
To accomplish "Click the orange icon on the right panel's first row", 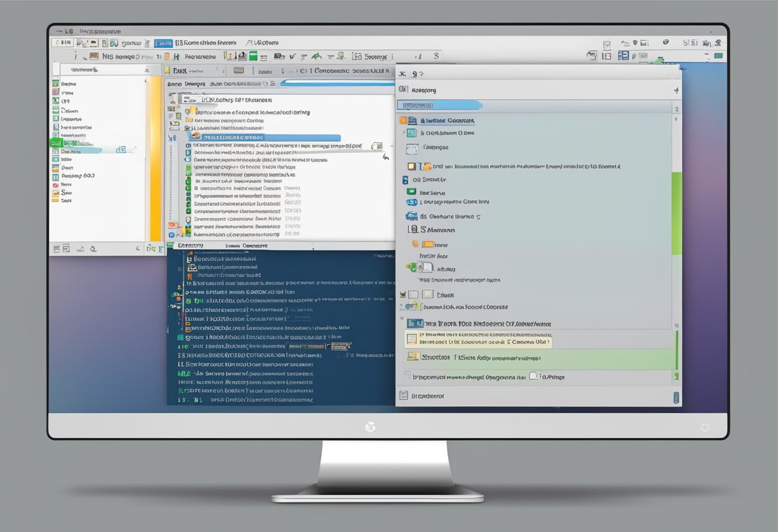I will [403, 120].
